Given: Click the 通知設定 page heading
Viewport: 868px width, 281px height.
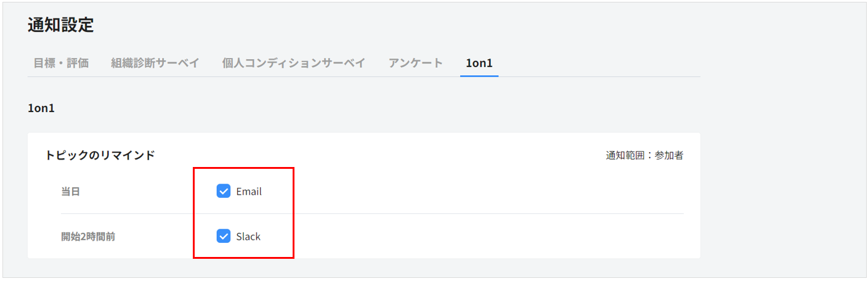Looking at the screenshot, I should pos(60,25).
